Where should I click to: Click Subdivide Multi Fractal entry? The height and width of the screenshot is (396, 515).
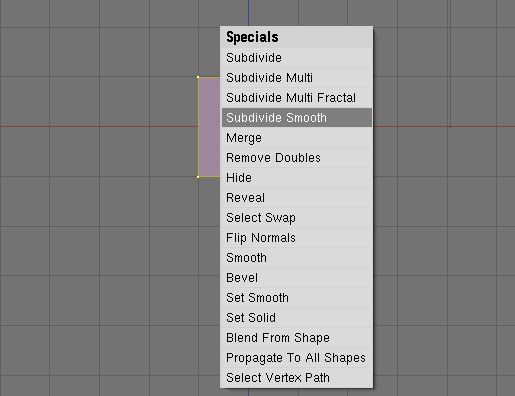point(297,98)
